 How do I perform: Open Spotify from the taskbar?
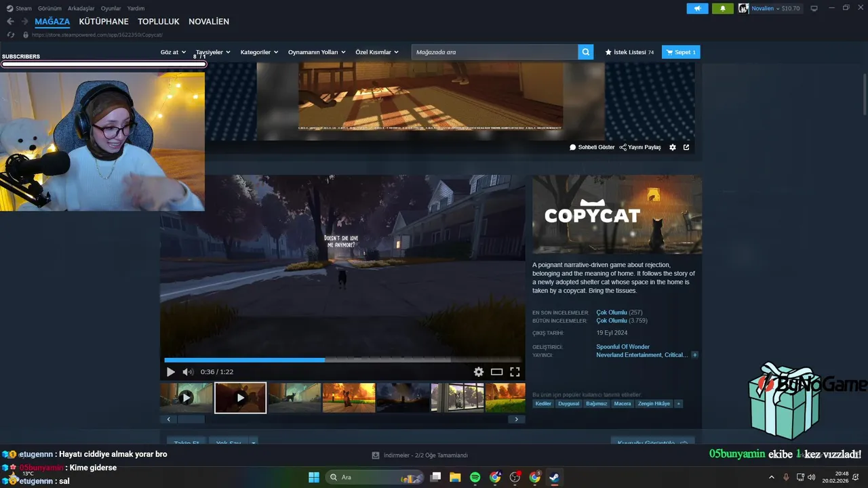coord(475,477)
